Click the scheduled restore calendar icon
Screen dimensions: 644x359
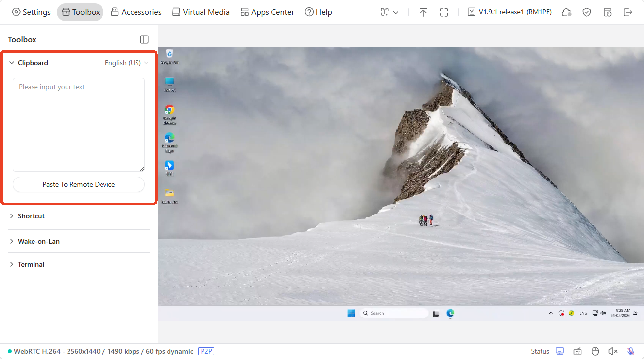(x=608, y=12)
